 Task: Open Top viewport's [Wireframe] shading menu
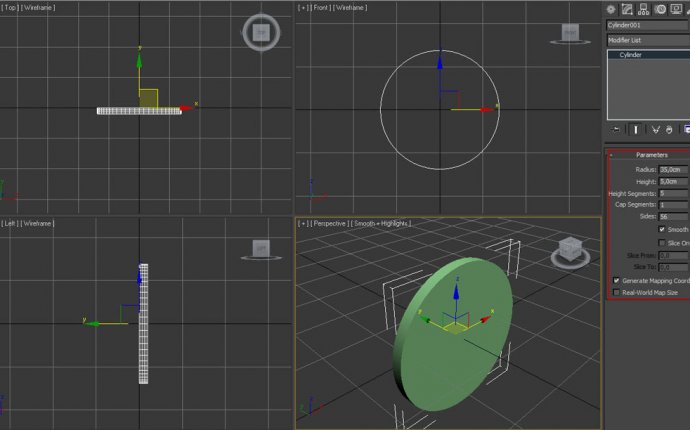point(37,7)
